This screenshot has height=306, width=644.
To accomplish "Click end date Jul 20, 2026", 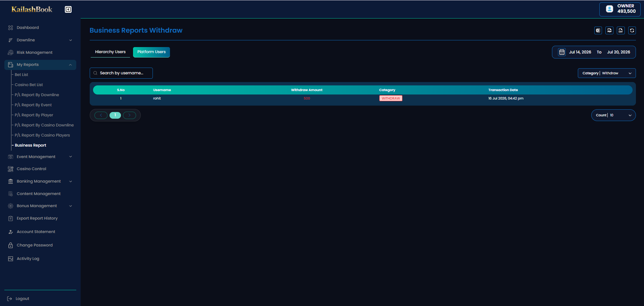I will [x=618, y=52].
